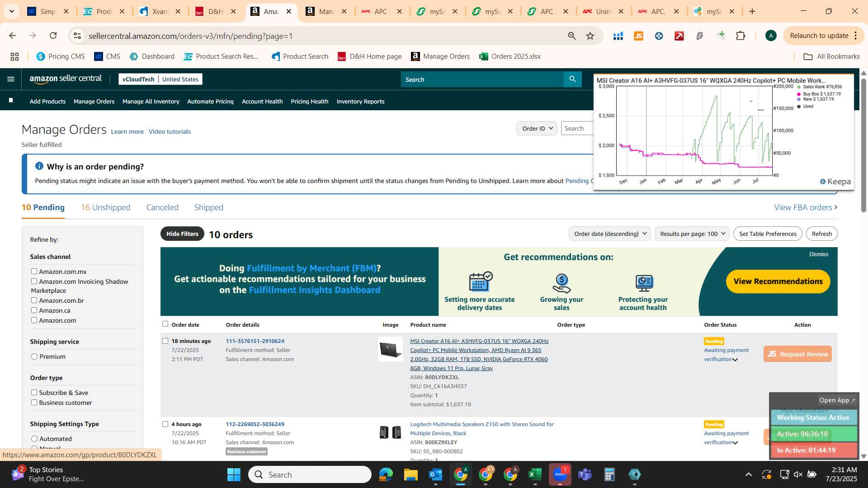Open Outlook from the taskbar
868x488 pixels.
[435, 474]
